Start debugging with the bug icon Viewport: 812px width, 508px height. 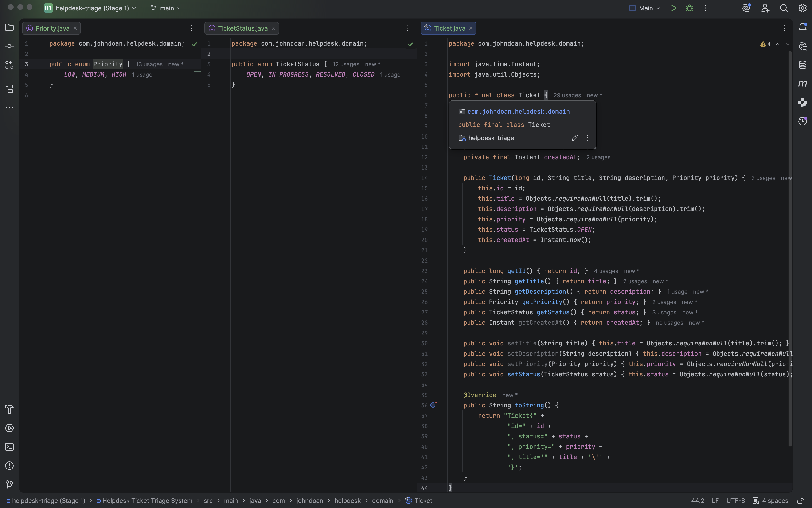pyautogui.click(x=689, y=8)
